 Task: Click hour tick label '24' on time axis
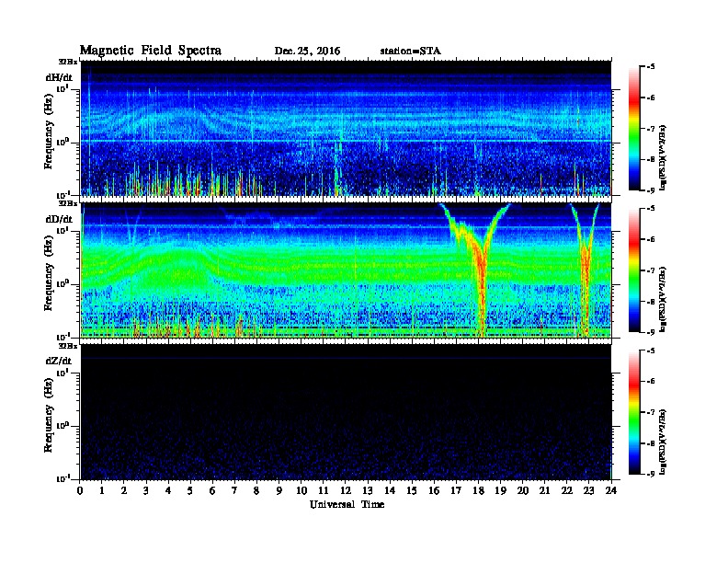(611, 491)
